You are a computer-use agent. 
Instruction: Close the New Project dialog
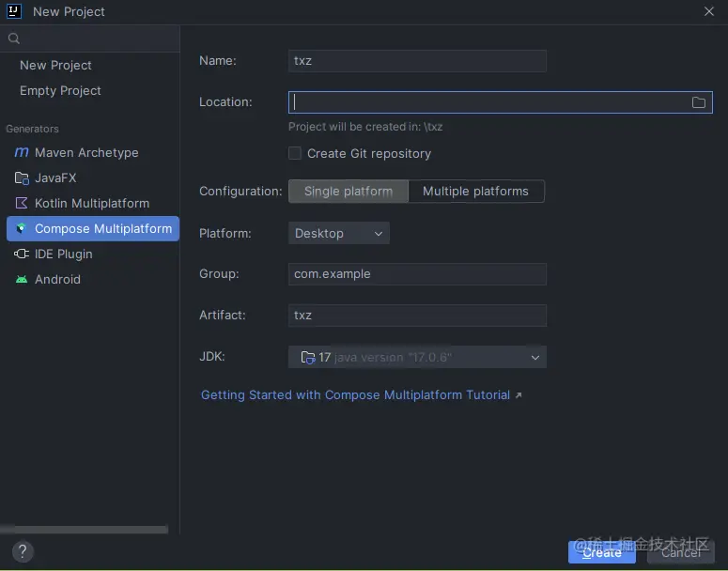pyautogui.click(x=708, y=11)
